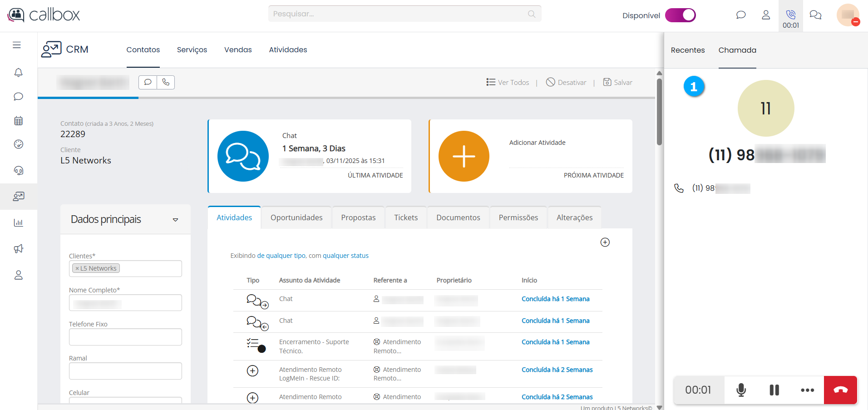Open the 'de qualquer tipo' filter
This screenshot has width=868, height=410.
(281, 256)
